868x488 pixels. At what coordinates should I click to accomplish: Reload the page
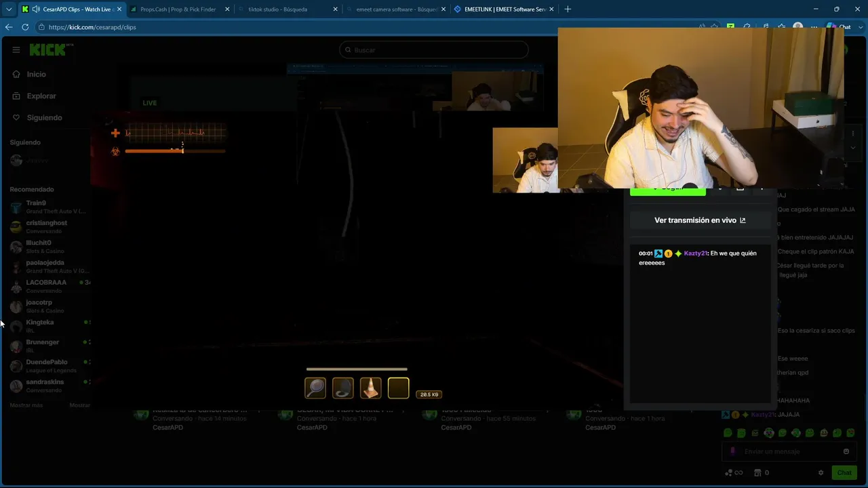25,27
